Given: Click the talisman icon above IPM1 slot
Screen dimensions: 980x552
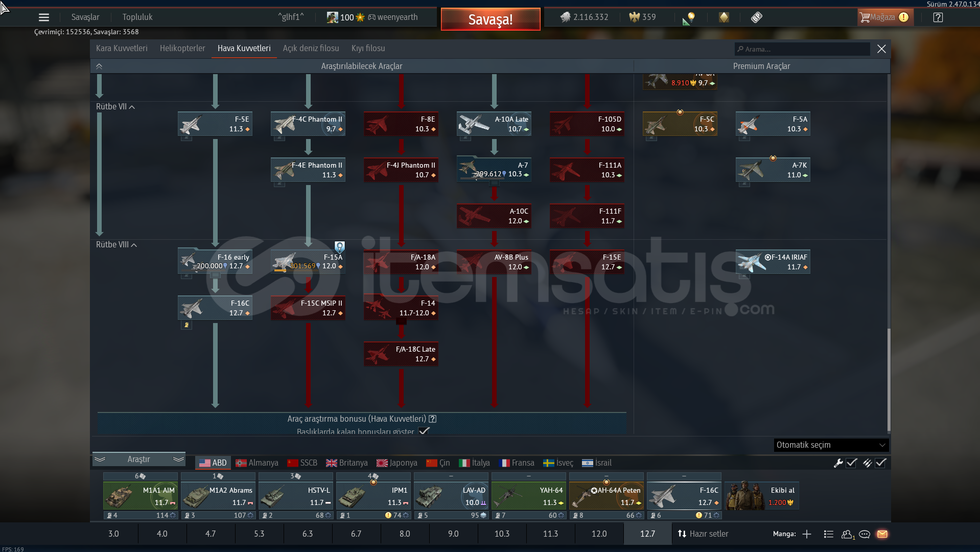Looking at the screenshot, I should (x=374, y=482).
